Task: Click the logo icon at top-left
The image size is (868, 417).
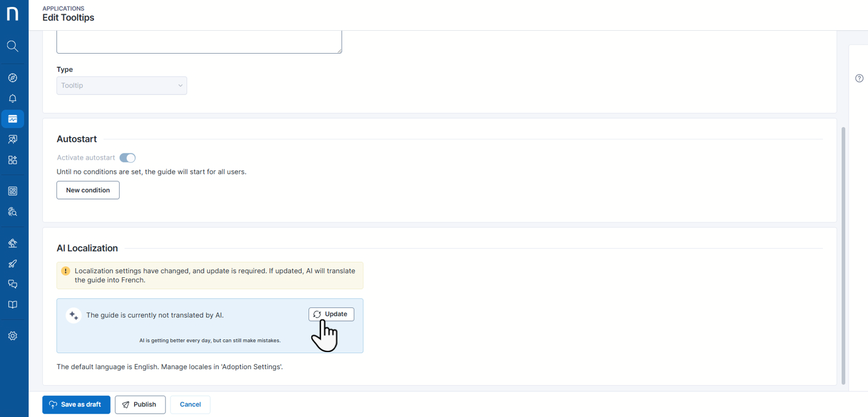Action: click(13, 14)
